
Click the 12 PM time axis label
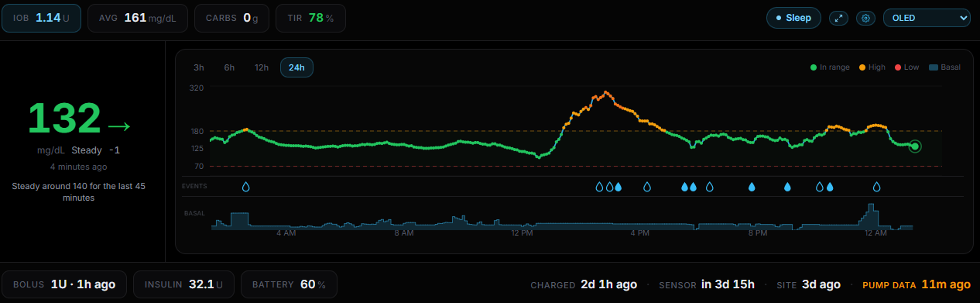point(523,232)
